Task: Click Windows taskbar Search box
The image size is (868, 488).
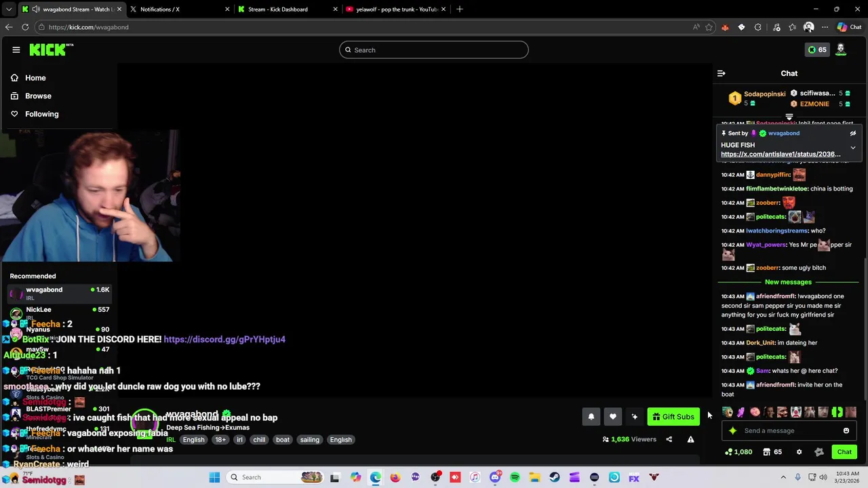Action: [276, 477]
